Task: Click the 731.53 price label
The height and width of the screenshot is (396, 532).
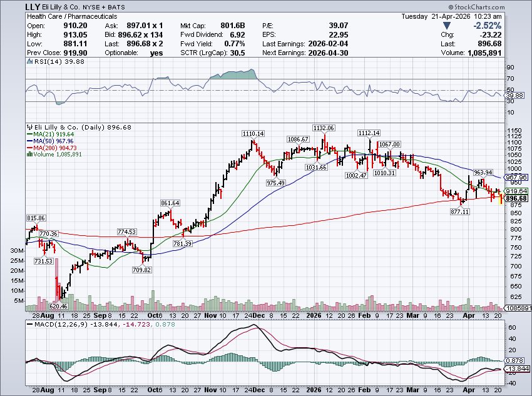Action: [43, 261]
